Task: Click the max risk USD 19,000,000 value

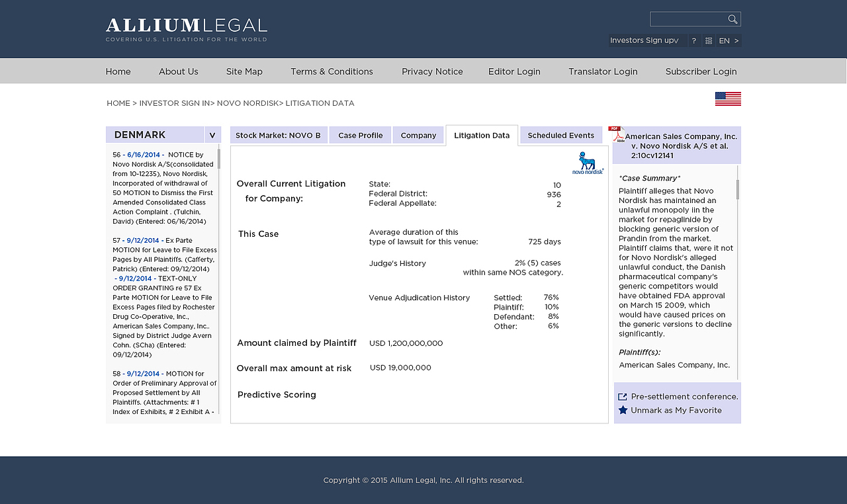Action: (x=400, y=368)
